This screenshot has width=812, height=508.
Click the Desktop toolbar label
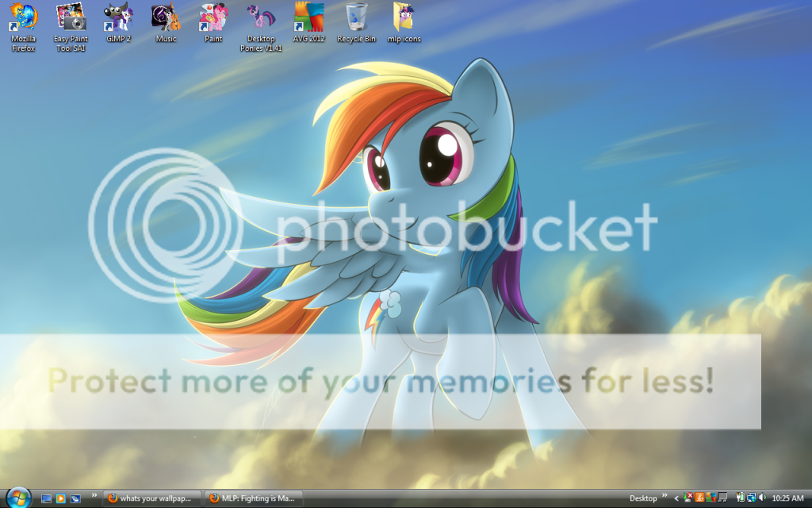(x=643, y=498)
